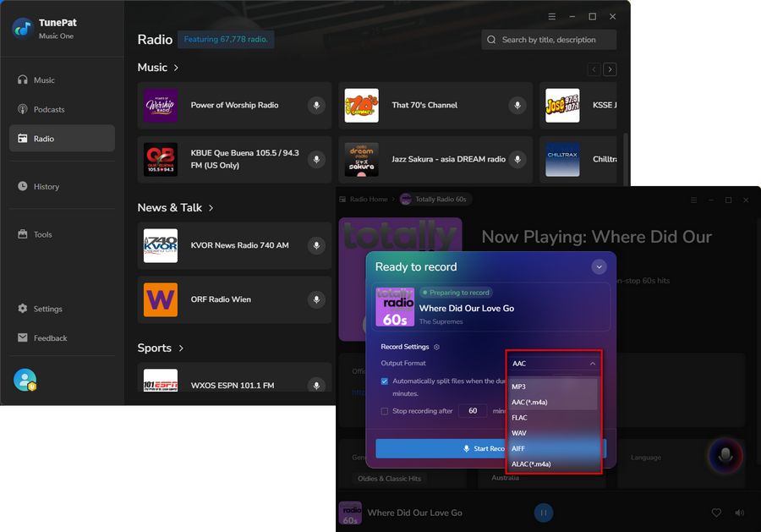Image resolution: width=761 pixels, height=532 pixels.
Task: Open Record Settings gear icon
Action: (x=436, y=347)
